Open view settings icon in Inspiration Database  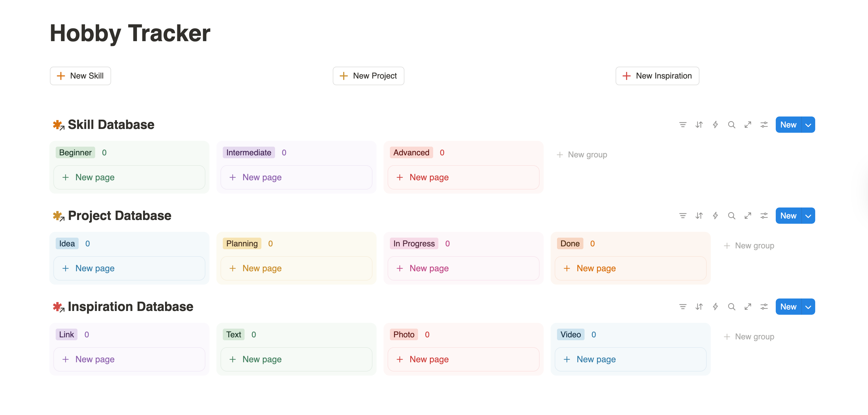point(764,307)
